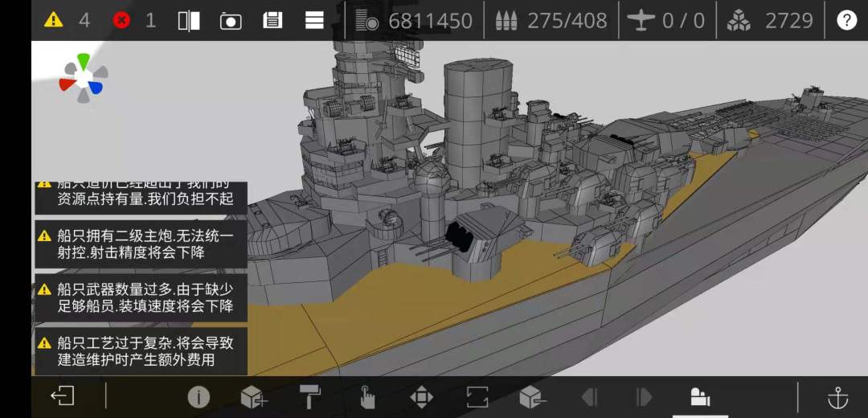Click the anchor launch icon

[x=838, y=397]
